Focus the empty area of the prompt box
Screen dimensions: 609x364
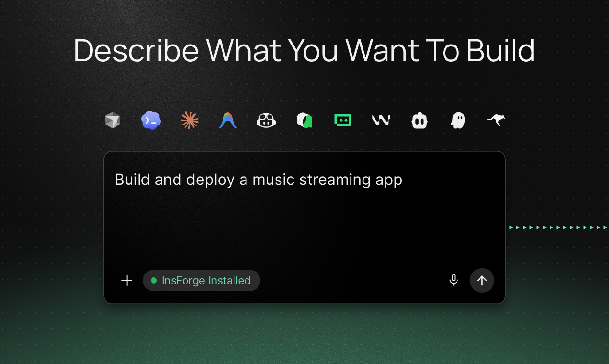pyautogui.click(x=304, y=225)
